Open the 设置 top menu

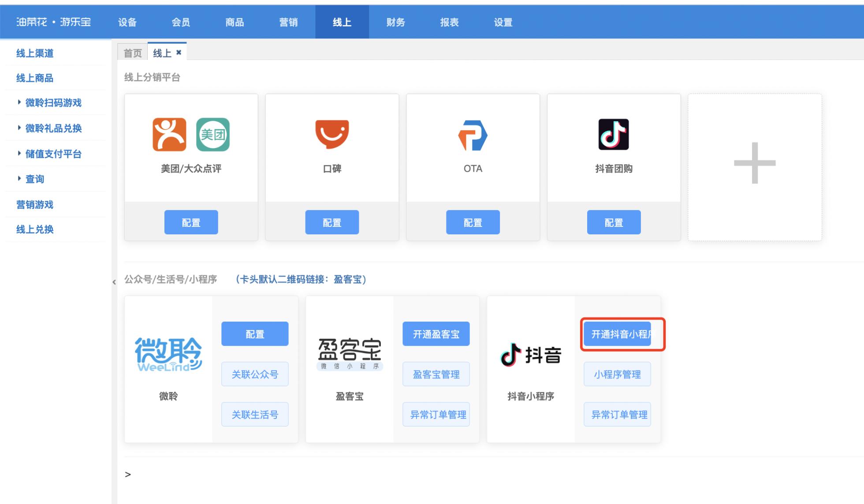coord(503,22)
